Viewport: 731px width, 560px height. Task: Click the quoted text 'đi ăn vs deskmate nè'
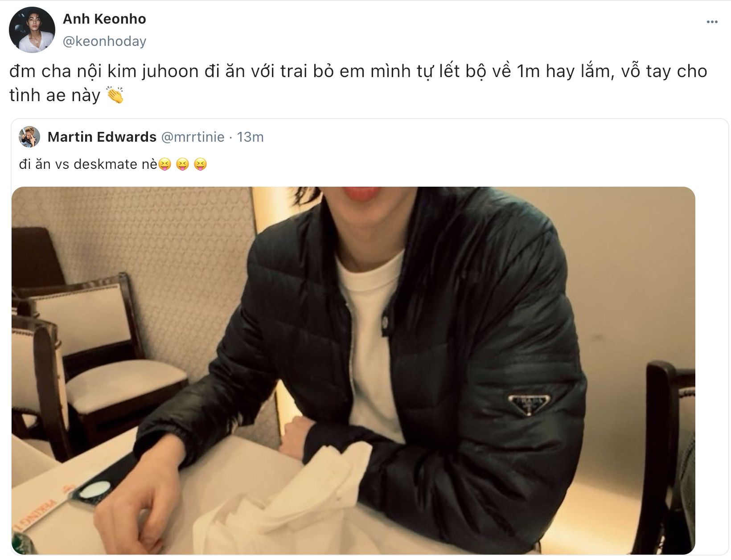pos(88,164)
